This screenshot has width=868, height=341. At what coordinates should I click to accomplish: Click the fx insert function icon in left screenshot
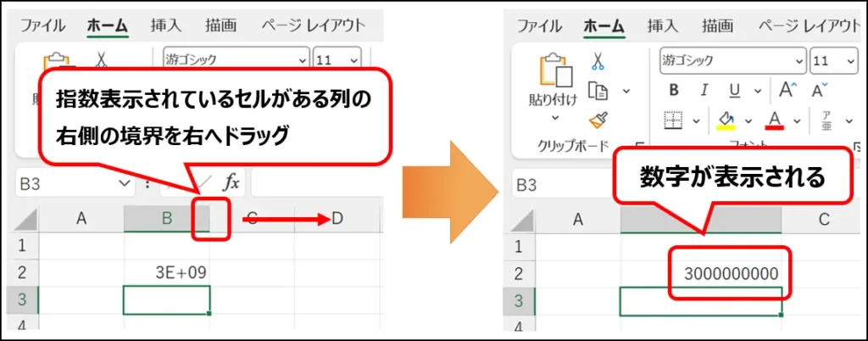231,182
